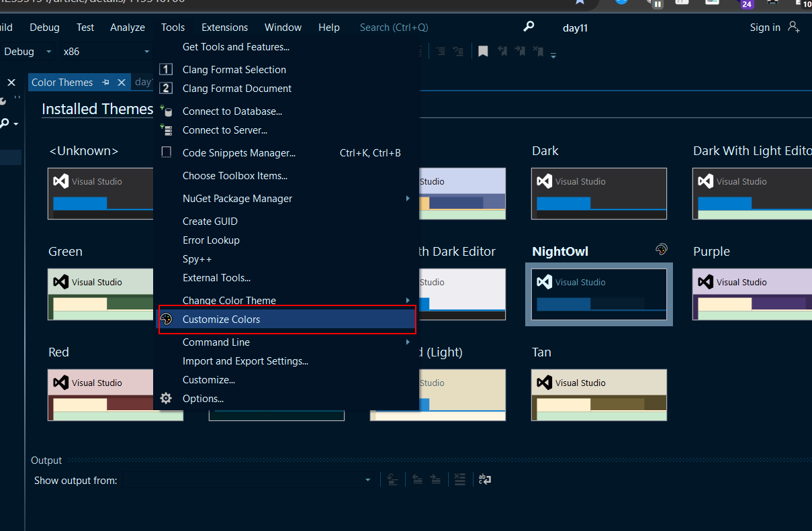This screenshot has width=812, height=531.
Task: Click the palette edit icon beside NightOwl
Action: point(662,250)
